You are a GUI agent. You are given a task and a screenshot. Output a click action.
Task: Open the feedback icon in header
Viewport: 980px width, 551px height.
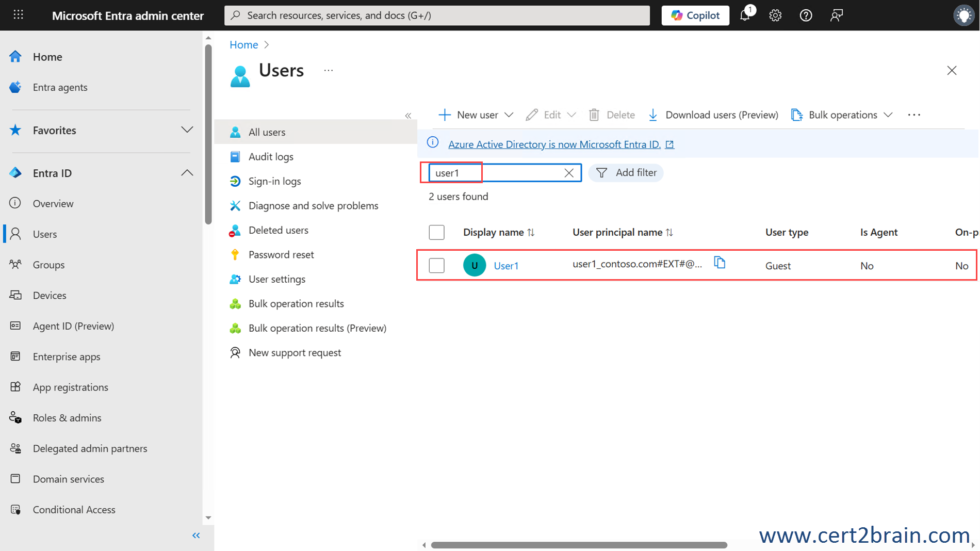(x=836, y=15)
